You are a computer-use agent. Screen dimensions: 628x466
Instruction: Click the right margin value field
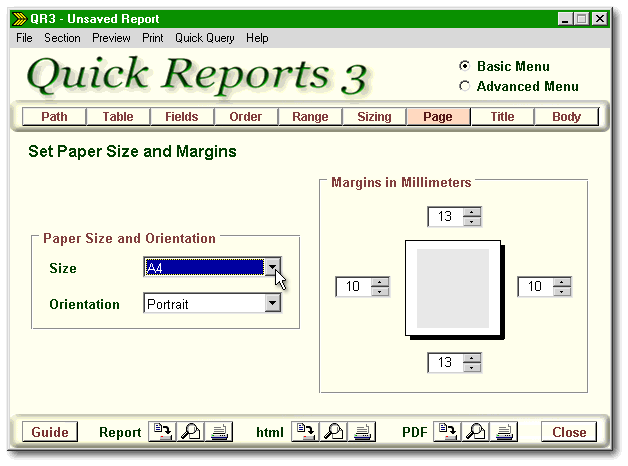coord(535,286)
